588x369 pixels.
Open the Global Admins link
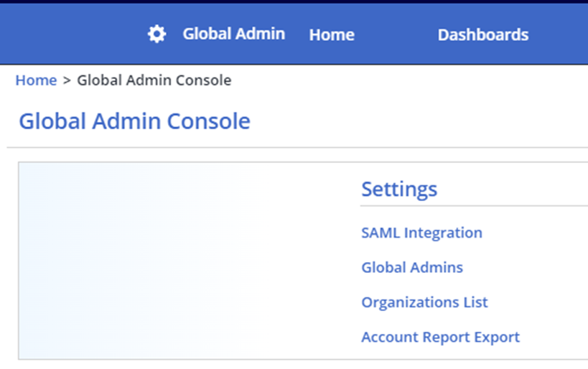point(412,267)
